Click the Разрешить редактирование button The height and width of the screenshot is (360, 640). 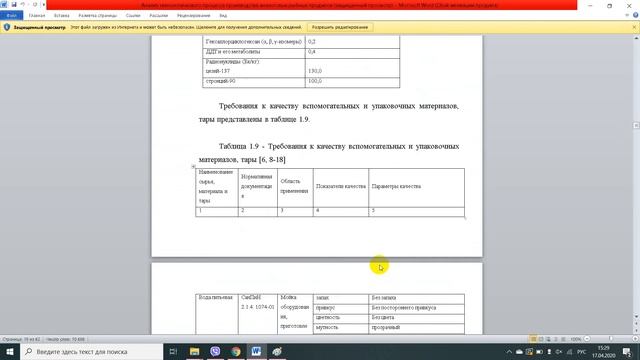pyautogui.click(x=340, y=27)
